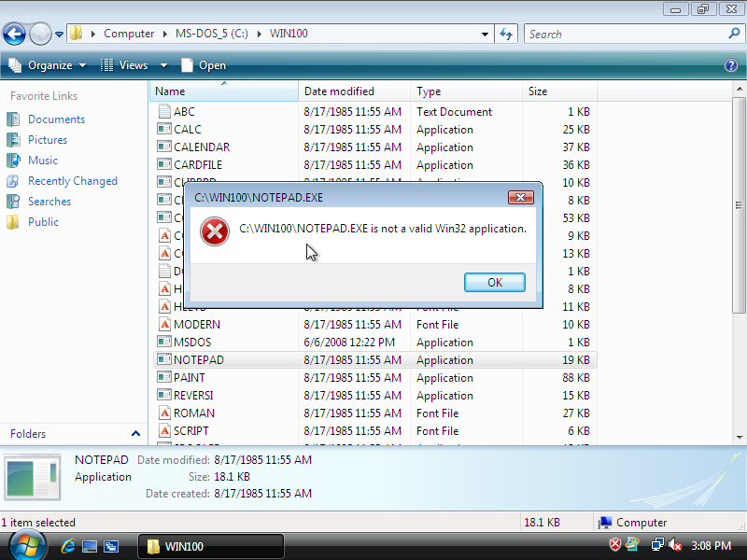Click the volume muted tray icon
This screenshot has height=560, width=747.
(x=675, y=545)
